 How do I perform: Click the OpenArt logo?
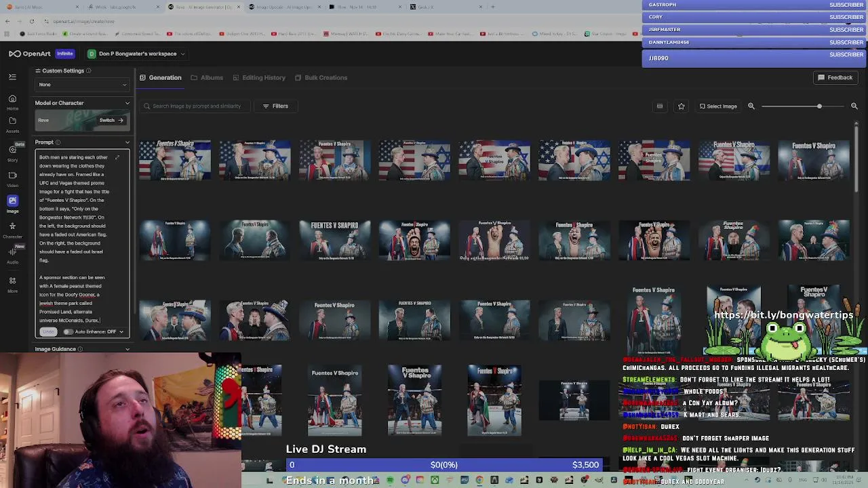[29, 54]
